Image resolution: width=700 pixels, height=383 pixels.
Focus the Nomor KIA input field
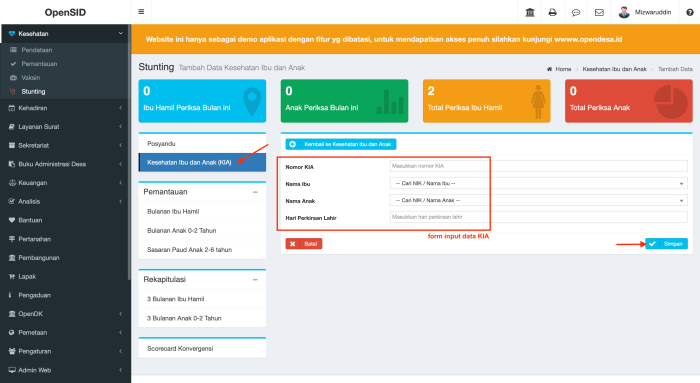point(538,166)
